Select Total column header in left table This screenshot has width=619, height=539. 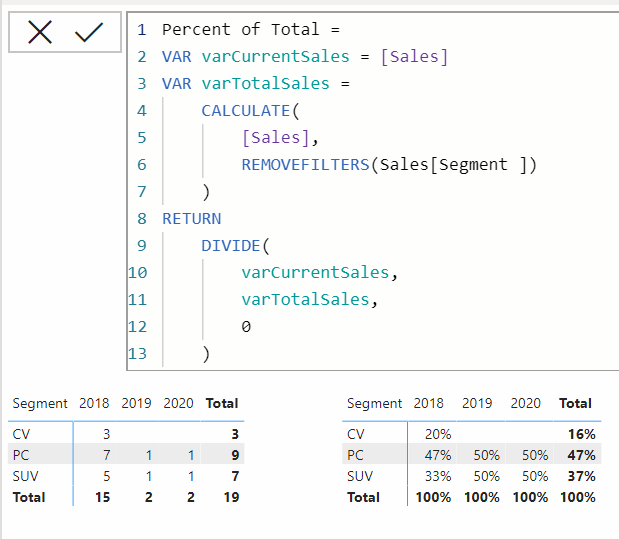point(222,403)
